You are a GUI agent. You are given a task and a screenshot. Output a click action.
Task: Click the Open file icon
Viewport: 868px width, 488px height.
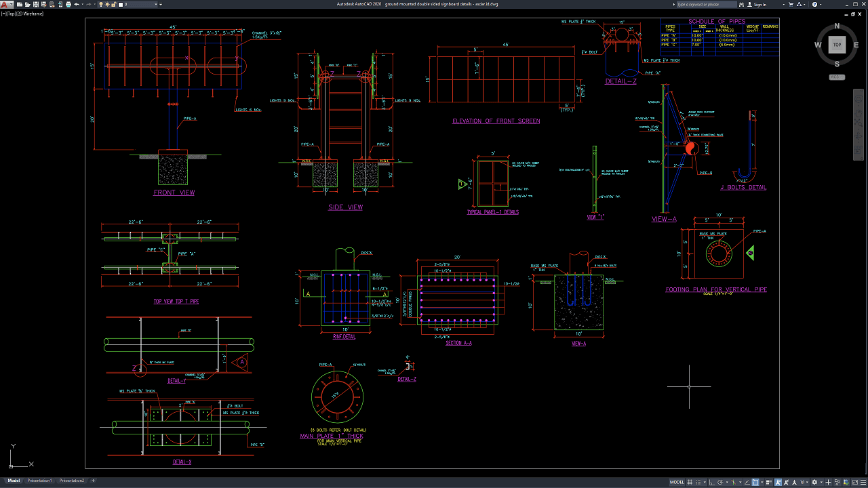point(28,4)
